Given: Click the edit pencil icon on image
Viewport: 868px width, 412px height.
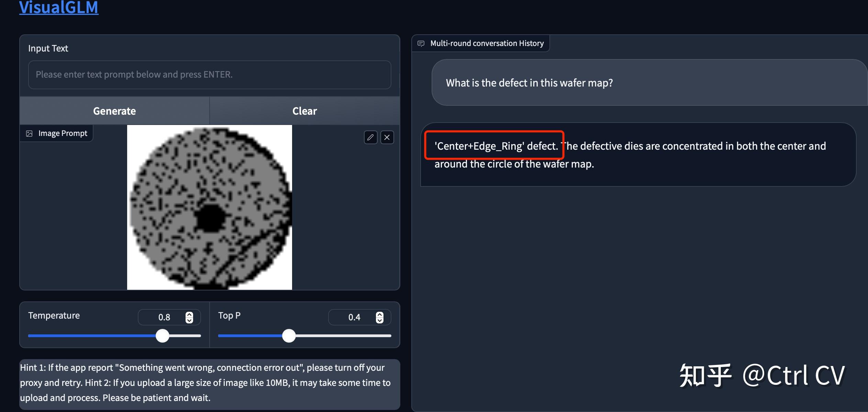Looking at the screenshot, I should 370,137.
